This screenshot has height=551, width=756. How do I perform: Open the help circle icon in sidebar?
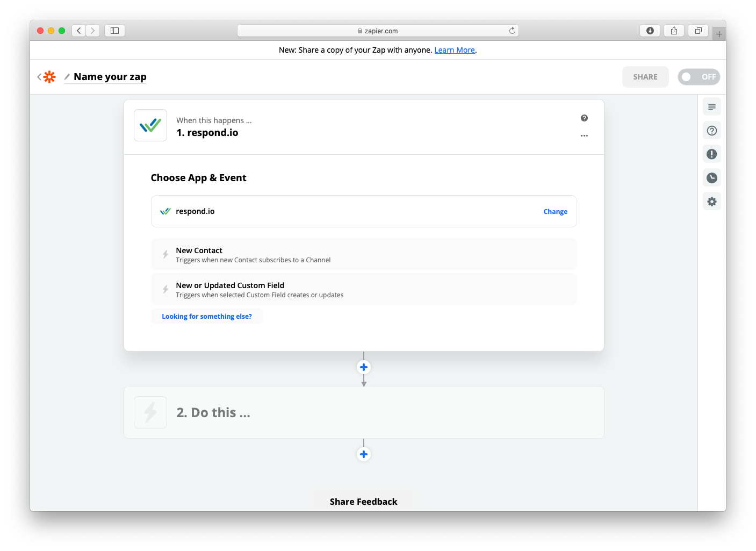point(712,131)
